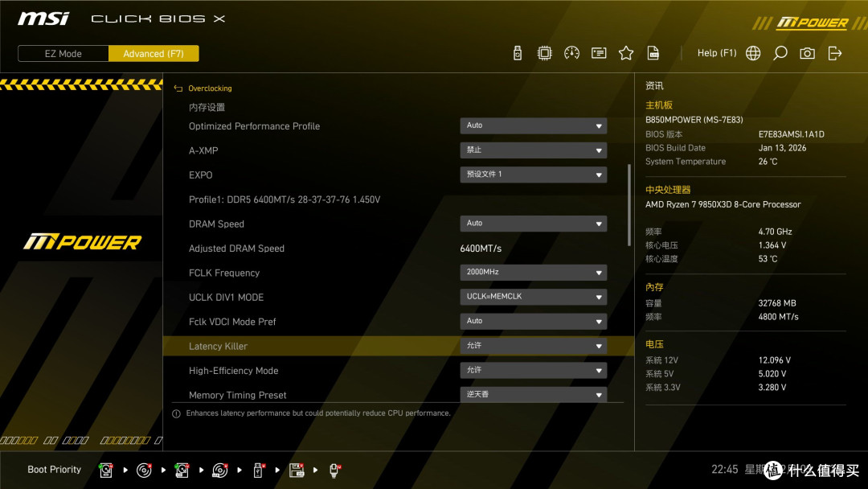
Task: Open the speedometer gauge icon in toolbar
Action: tap(572, 53)
